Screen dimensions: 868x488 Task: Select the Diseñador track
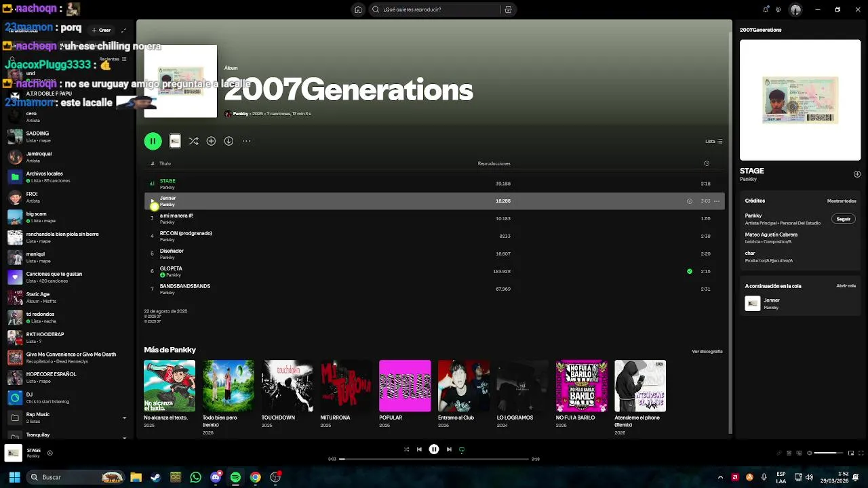click(434, 253)
